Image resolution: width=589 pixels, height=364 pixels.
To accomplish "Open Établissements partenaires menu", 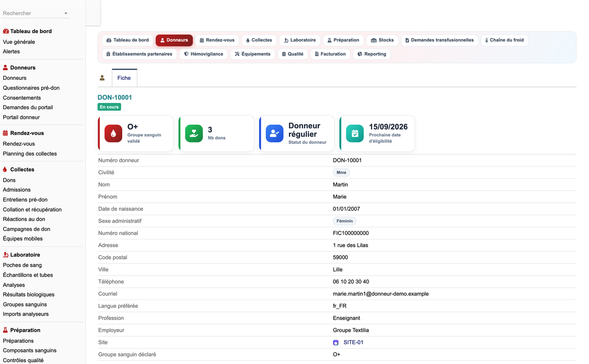I will [139, 54].
